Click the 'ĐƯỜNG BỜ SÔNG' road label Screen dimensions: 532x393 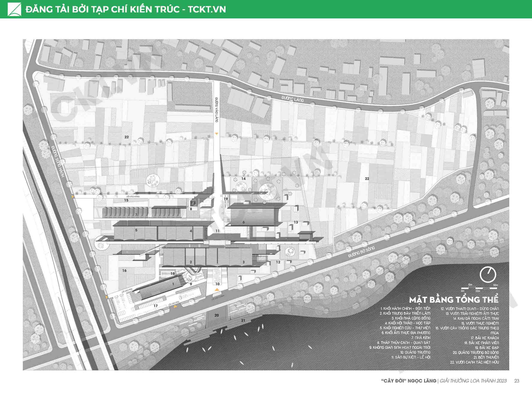pyautogui.click(x=361, y=252)
